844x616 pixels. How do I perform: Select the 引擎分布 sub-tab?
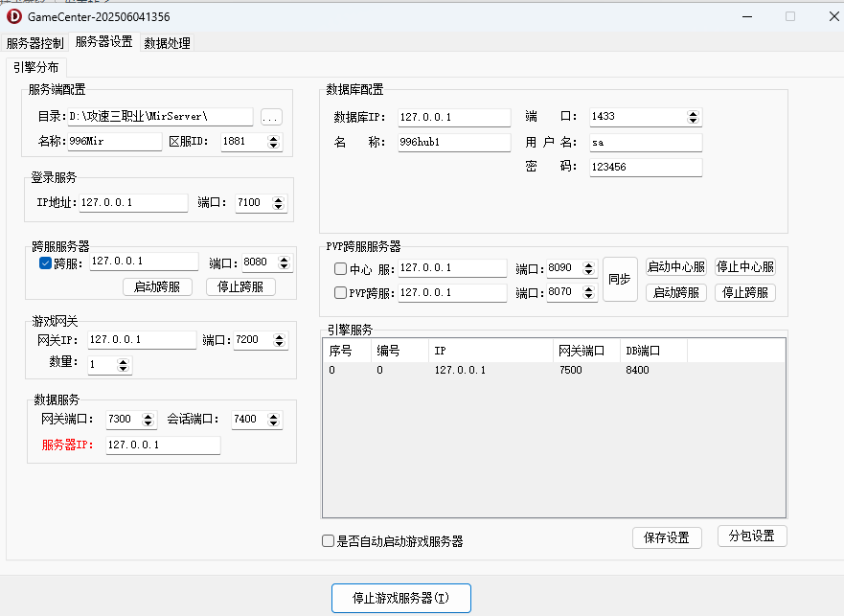point(36,67)
